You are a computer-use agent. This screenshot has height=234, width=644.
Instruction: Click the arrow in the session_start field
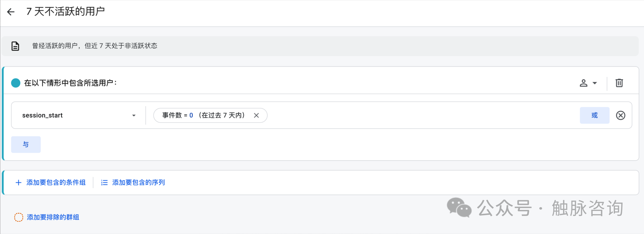134,116
